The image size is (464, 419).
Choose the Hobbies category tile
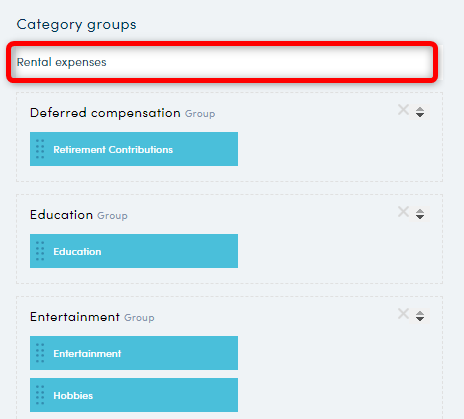click(x=134, y=395)
